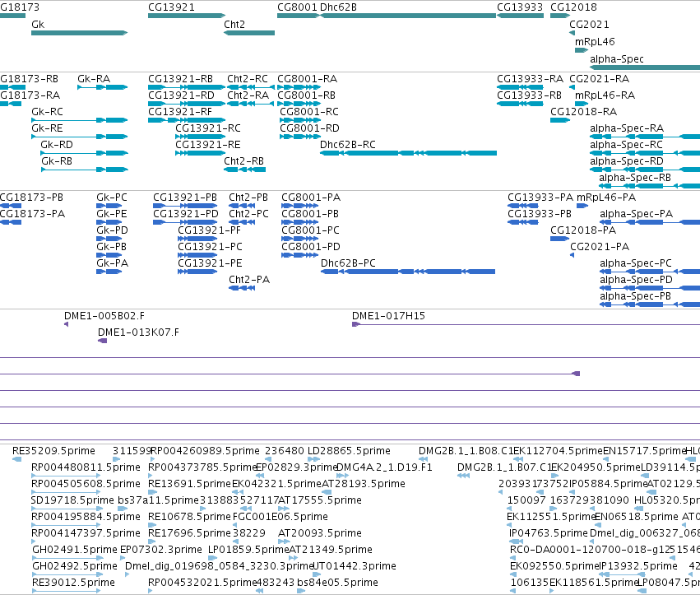This screenshot has height=595, width=700.
Task: Select the DME1-013K07.F feature label
Action: (138, 332)
